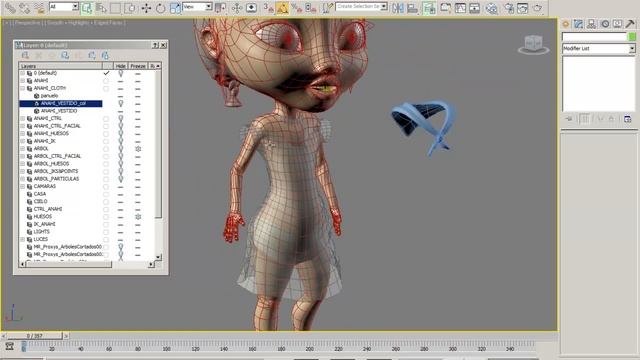This screenshot has height=360, width=640.
Task: Open the Material Editor
Action: click(x=491, y=7)
